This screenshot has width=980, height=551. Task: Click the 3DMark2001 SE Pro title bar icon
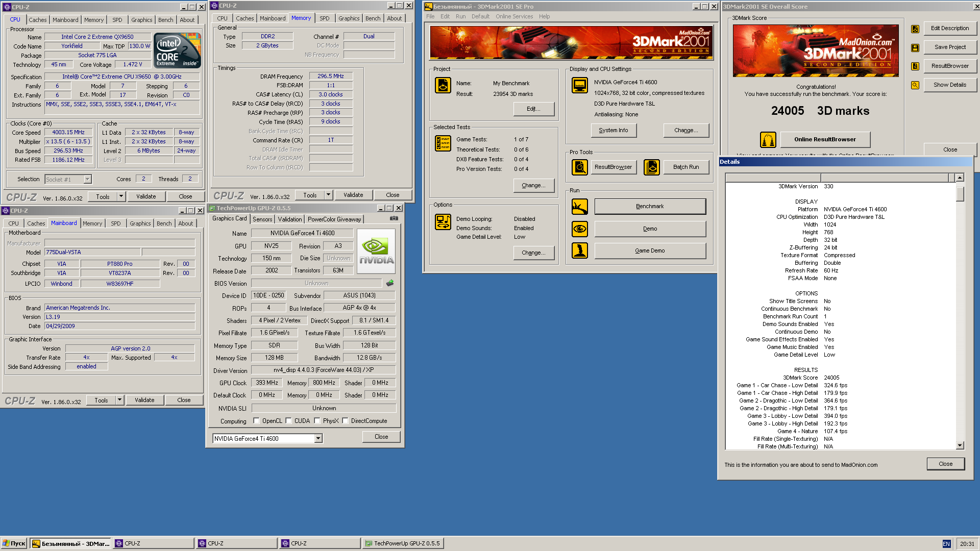point(429,7)
